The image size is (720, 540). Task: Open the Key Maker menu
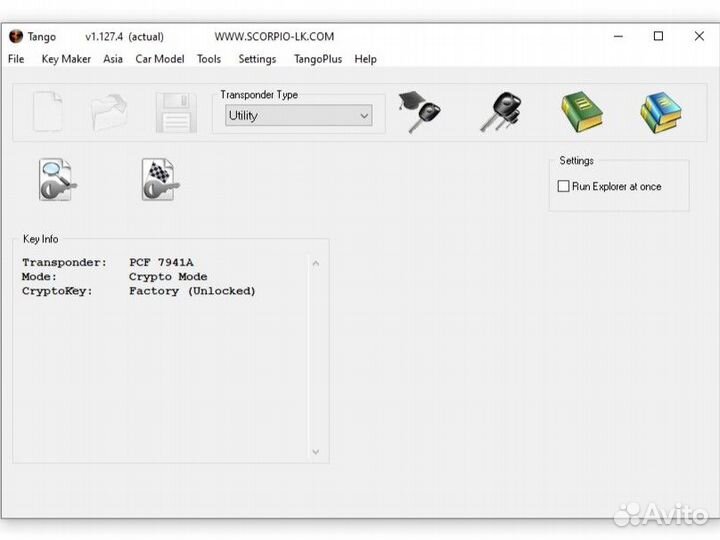pyautogui.click(x=66, y=59)
